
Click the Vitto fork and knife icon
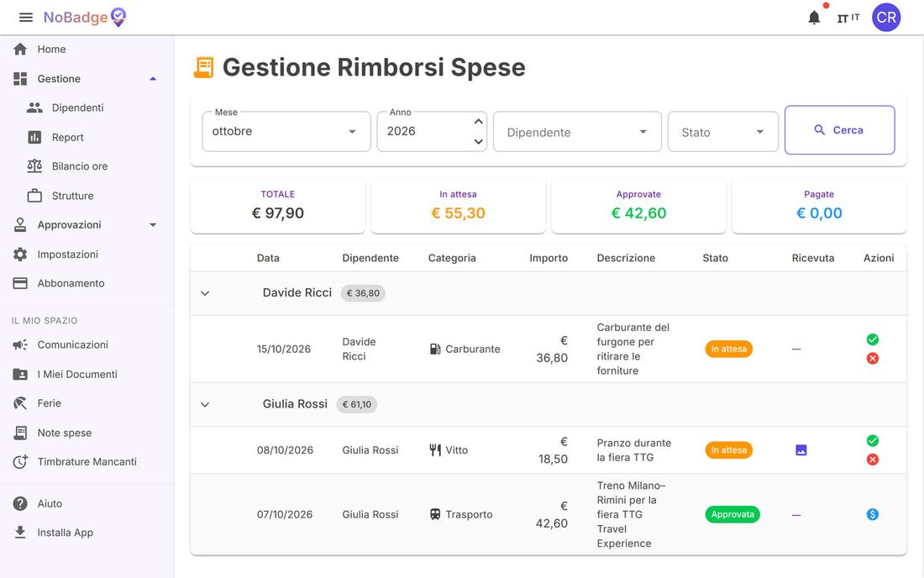click(435, 450)
